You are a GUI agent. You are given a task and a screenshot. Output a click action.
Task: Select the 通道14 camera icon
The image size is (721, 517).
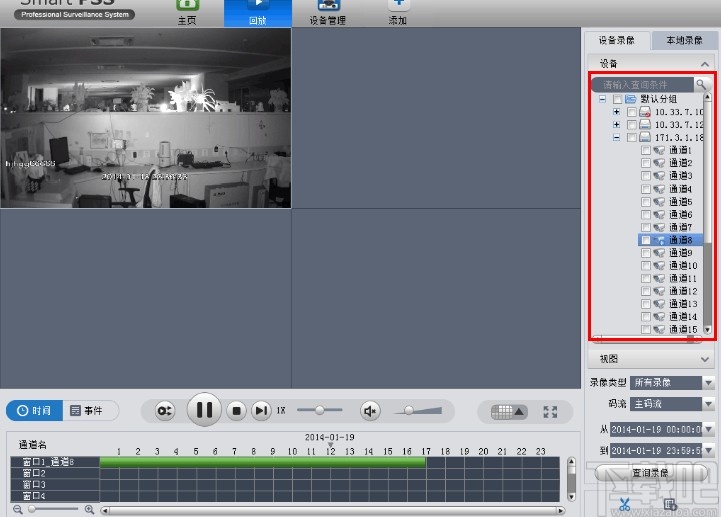(659, 316)
